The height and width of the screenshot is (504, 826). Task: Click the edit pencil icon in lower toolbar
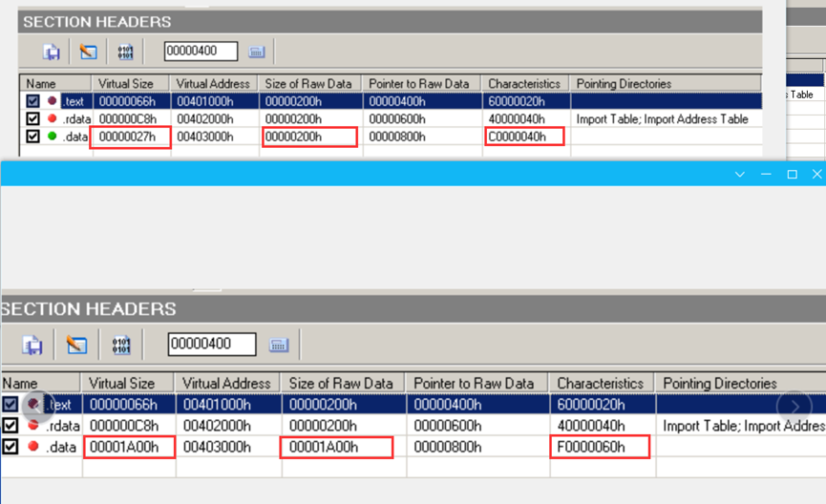coord(77,345)
